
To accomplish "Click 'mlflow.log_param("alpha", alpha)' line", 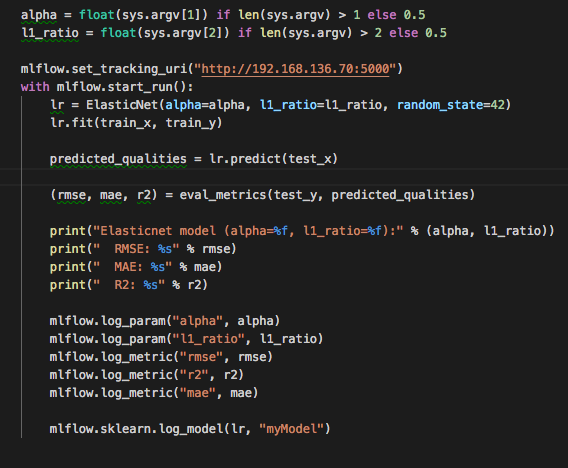I will click(x=165, y=321).
